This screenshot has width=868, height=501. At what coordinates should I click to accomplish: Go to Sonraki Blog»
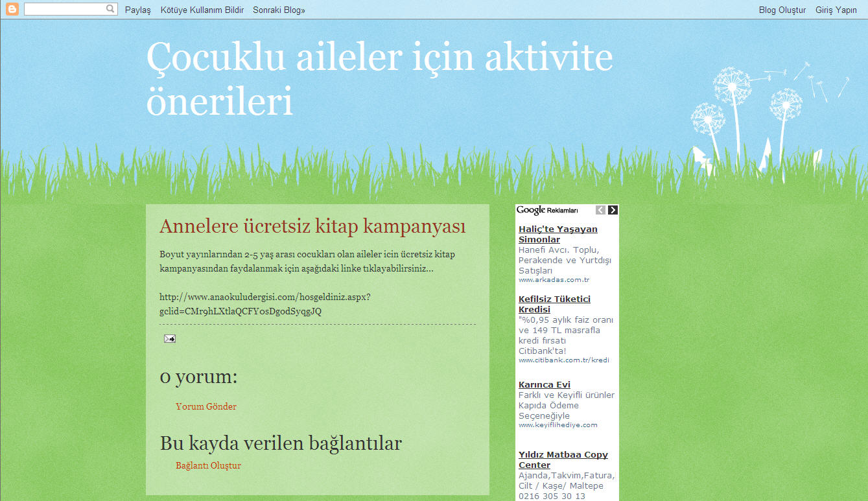point(279,10)
